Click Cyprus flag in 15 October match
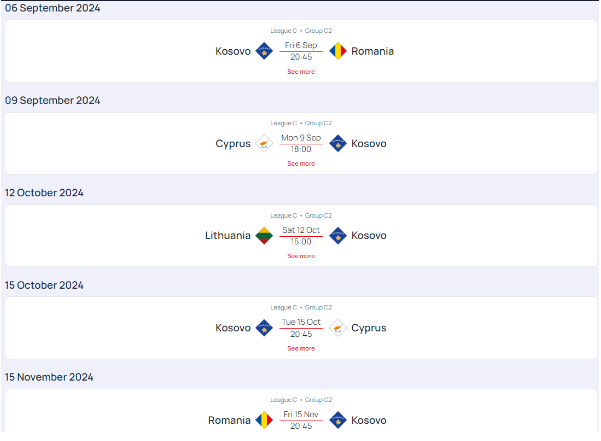Screen dimensions: 601x441 338,328
